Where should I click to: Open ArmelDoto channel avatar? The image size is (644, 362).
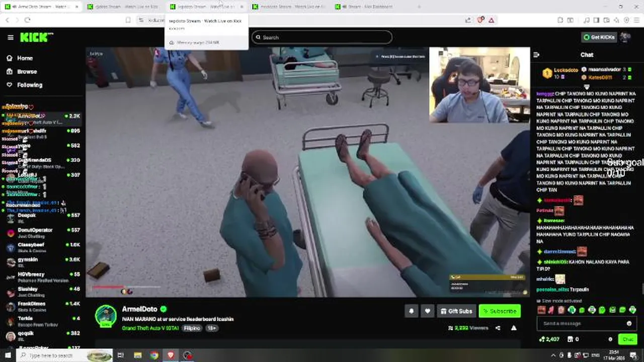pos(106,316)
